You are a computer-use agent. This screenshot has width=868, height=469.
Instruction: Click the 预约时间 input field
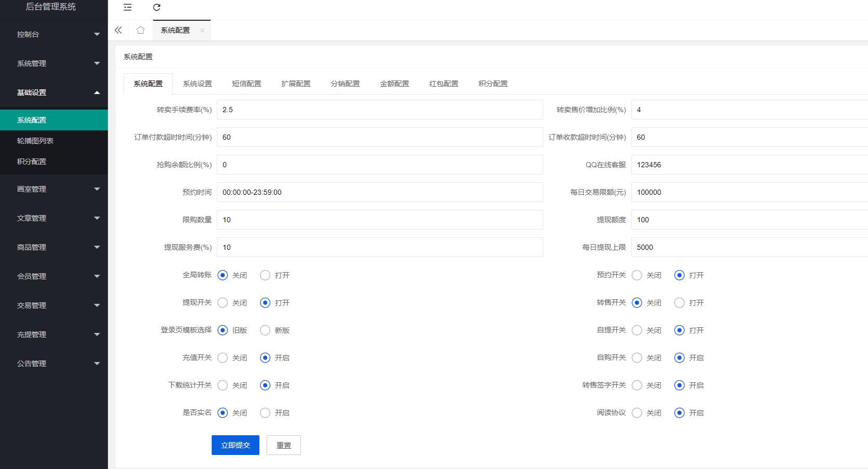coord(380,192)
